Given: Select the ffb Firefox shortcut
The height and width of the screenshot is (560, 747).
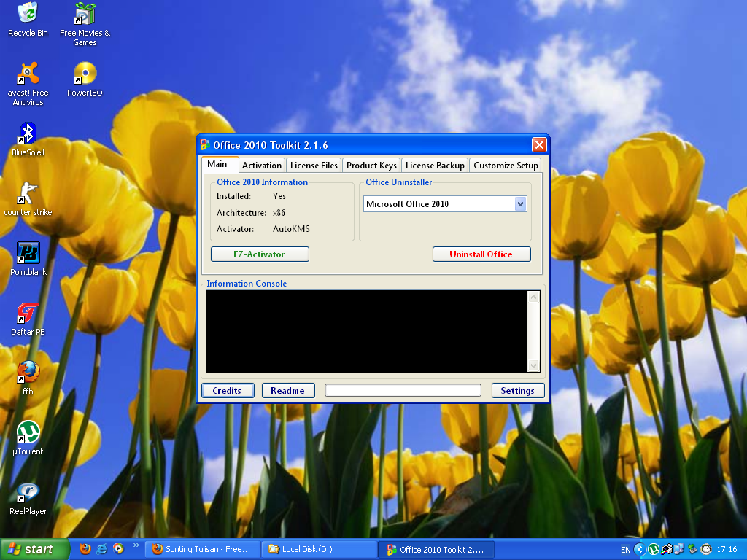Looking at the screenshot, I should pyautogui.click(x=28, y=378).
